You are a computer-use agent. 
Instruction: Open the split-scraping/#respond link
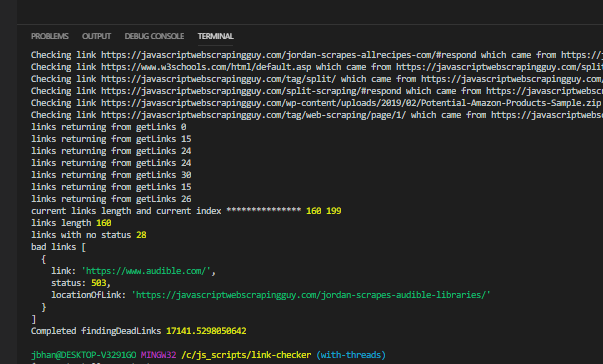pyautogui.click(x=251, y=91)
